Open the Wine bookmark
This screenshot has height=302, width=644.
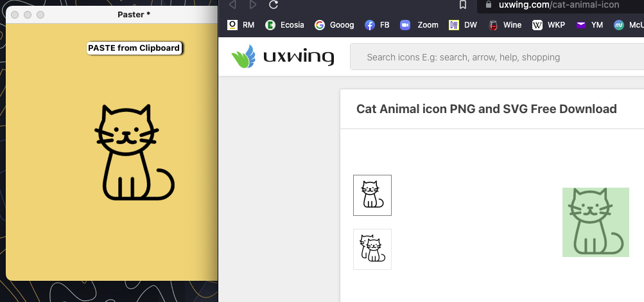pos(505,25)
